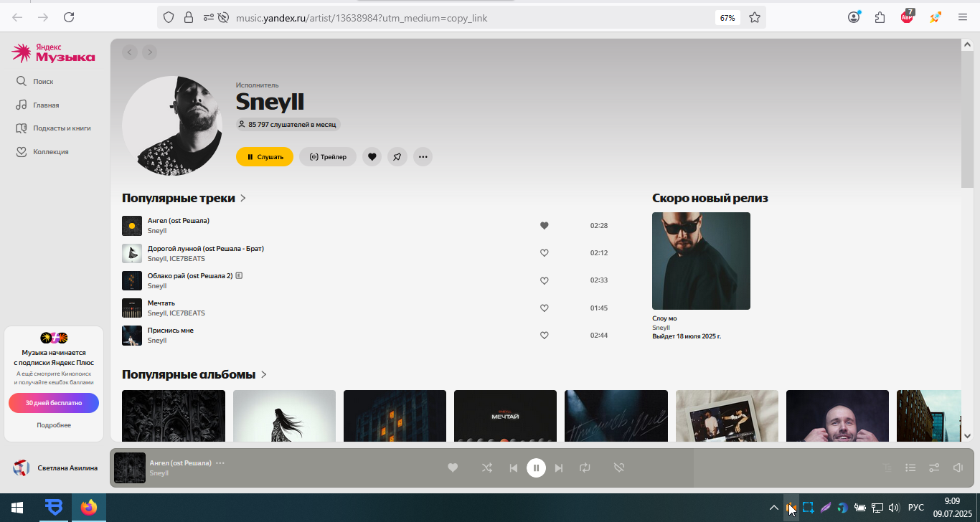
Task: Mute the player volume
Action: (958, 468)
